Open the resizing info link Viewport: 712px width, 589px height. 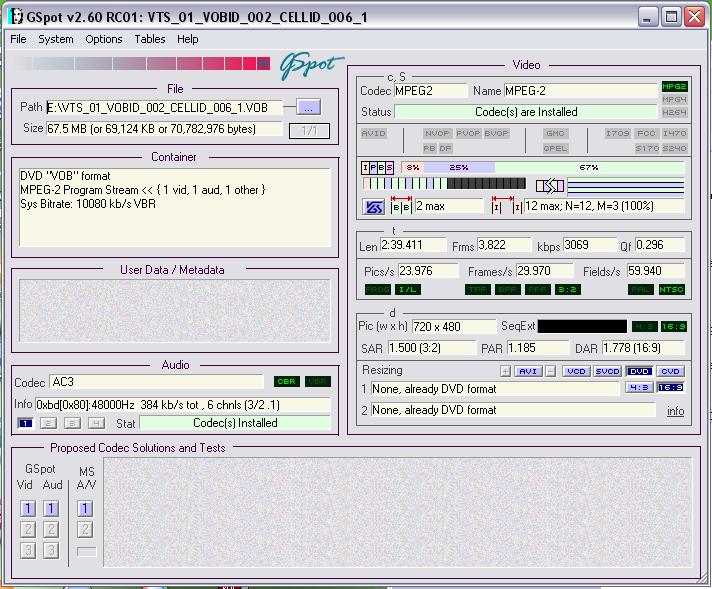point(676,411)
